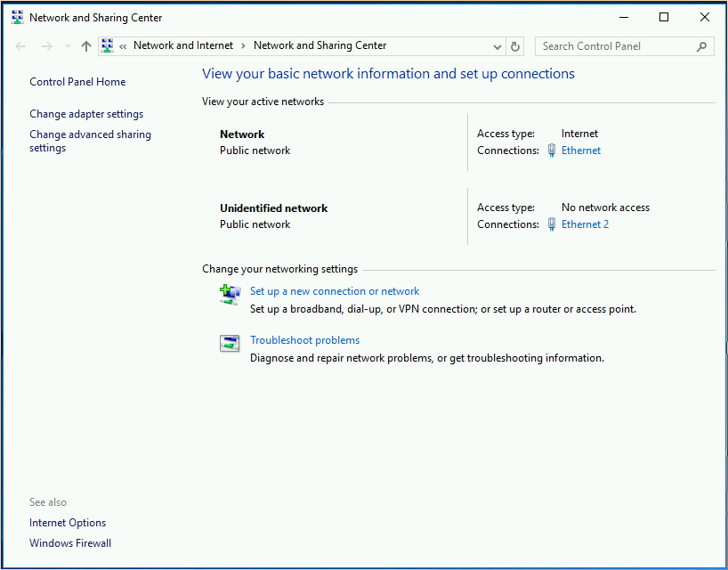Click the 'Public network' text under Unidentified network
Screen dimensions: 728x570
[x=255, y=224]
